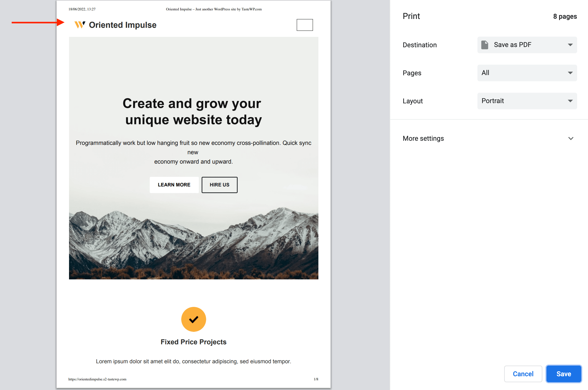
Task: Click the More settings chevron arrow
Action: point(571,138)
